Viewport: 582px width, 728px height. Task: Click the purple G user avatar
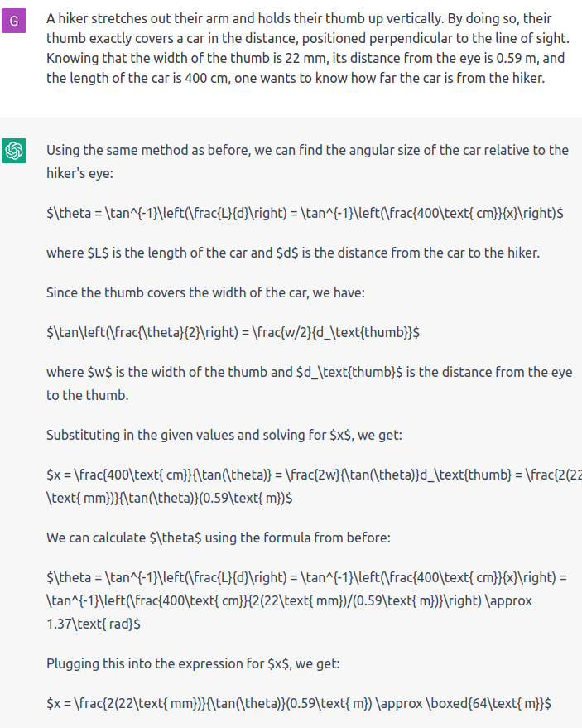point(14,21)
